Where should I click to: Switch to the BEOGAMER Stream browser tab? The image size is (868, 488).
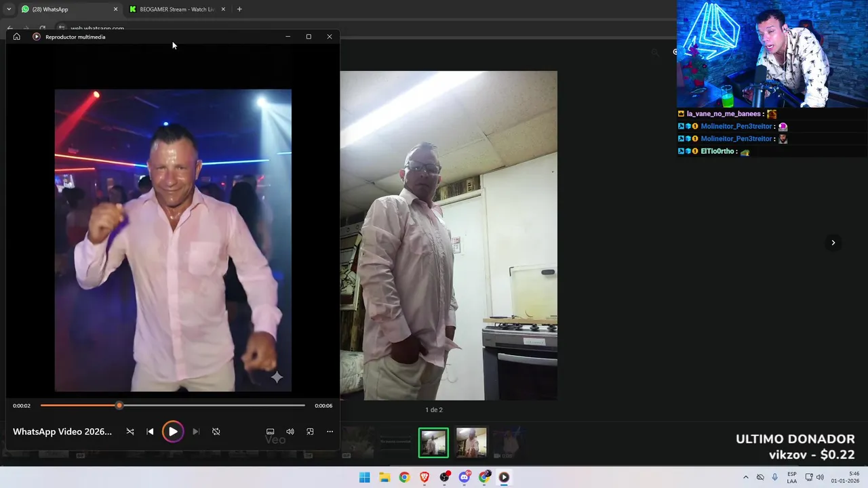click(176, 9)
